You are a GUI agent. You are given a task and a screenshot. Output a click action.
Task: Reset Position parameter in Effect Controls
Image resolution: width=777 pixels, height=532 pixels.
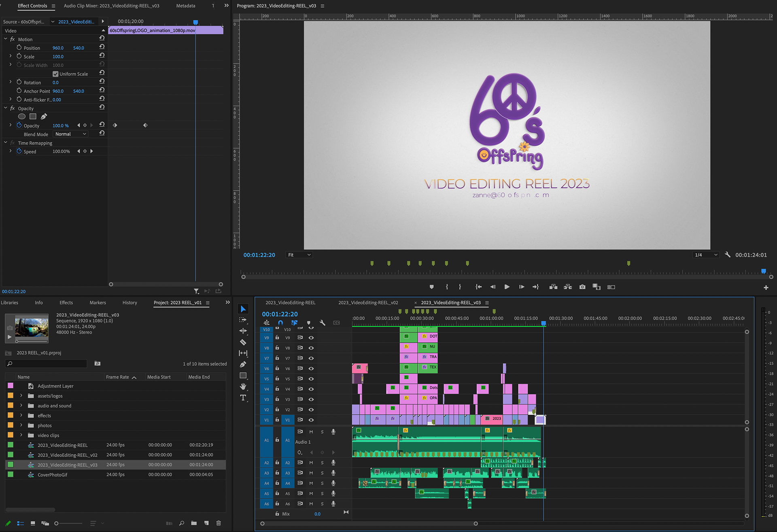click(102, 48)
